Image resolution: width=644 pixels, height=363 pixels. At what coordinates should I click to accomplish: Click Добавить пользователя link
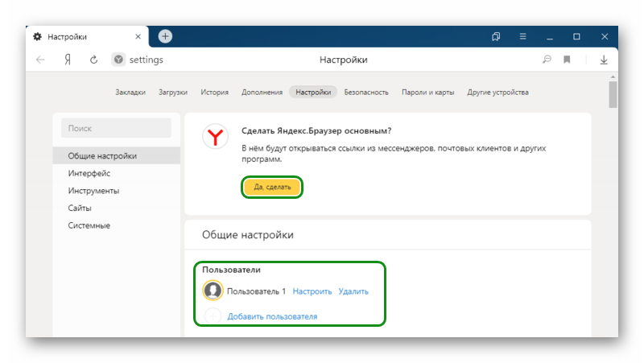click(x=272, y=316)
